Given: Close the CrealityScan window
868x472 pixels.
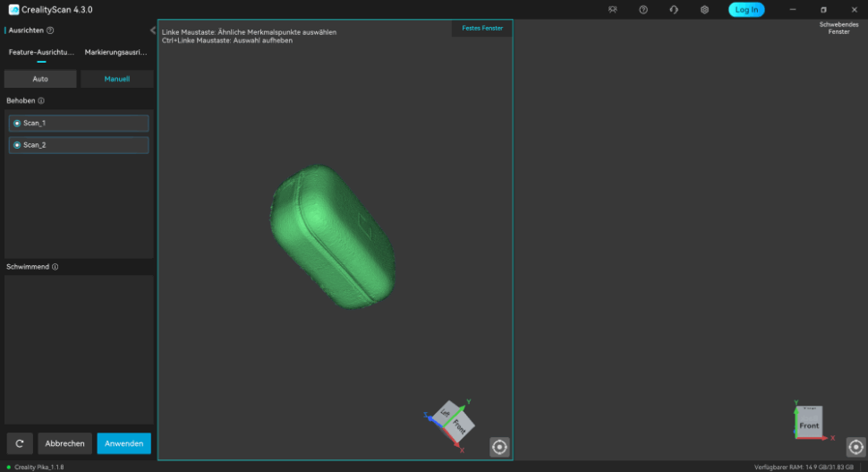Looking at the screenshot, I should 855,10.
